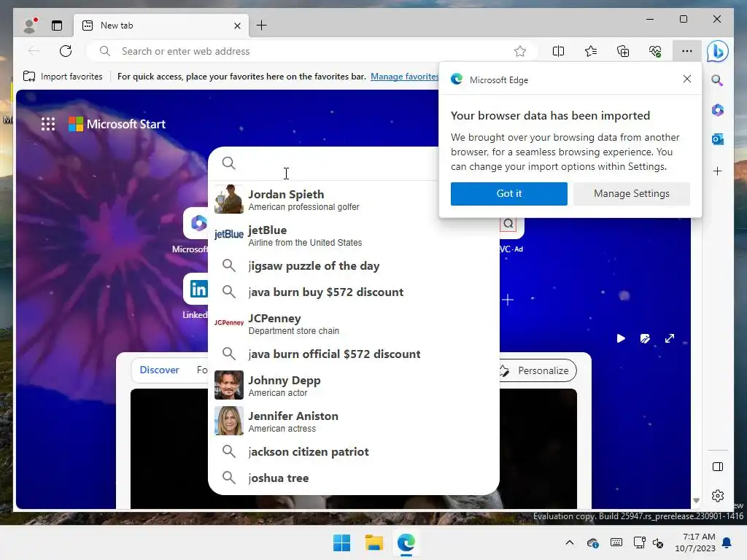Choose the Johnny Depp suggestion
The height and width of the screenshot is (560, 747).
(x=354, y=385)
